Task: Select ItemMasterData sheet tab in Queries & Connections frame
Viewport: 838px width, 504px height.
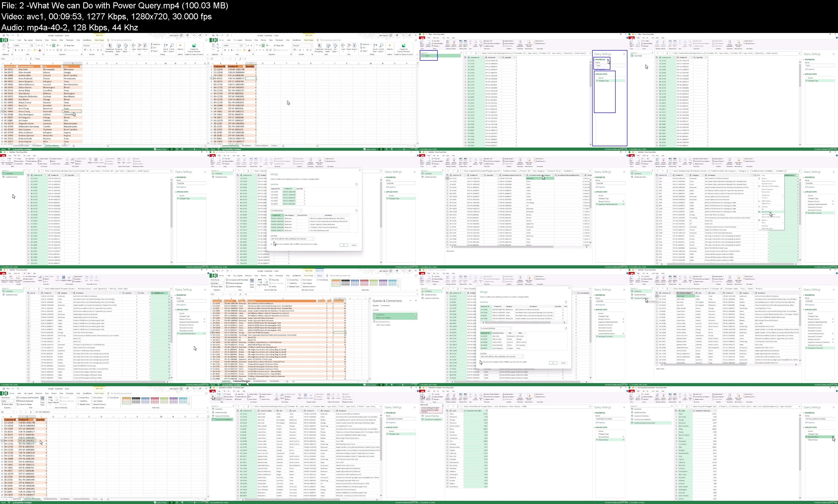Action: pos(260,381)
